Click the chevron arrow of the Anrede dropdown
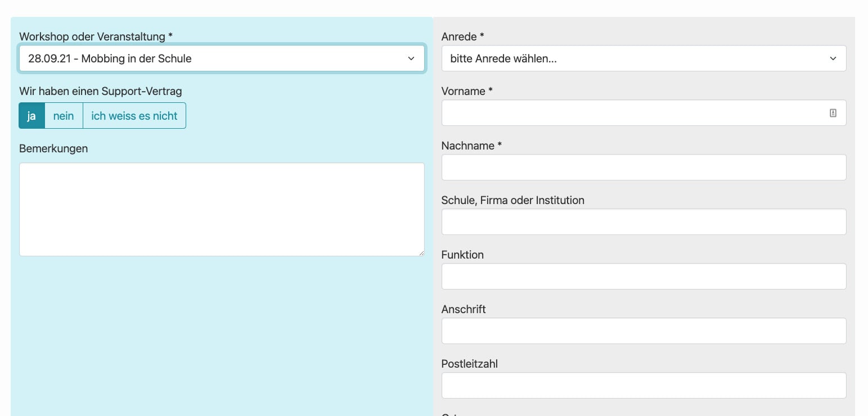Viewport: 868px width, 416px height. (x=833, y=58)
